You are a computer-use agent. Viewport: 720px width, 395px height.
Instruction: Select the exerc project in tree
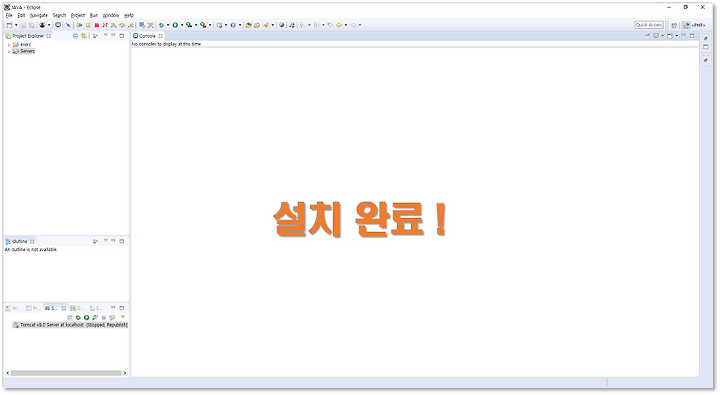pyautogui.click(x=22, y=45)
